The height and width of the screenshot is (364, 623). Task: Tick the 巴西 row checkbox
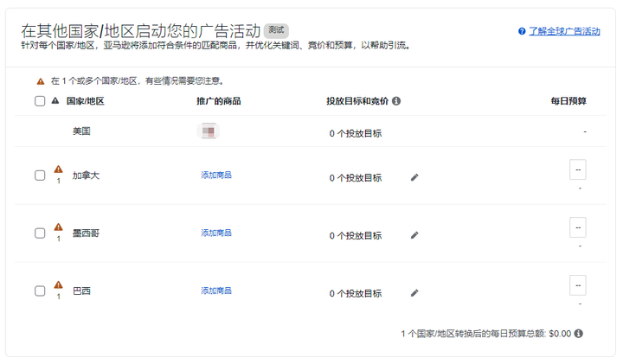coord(40,291)
